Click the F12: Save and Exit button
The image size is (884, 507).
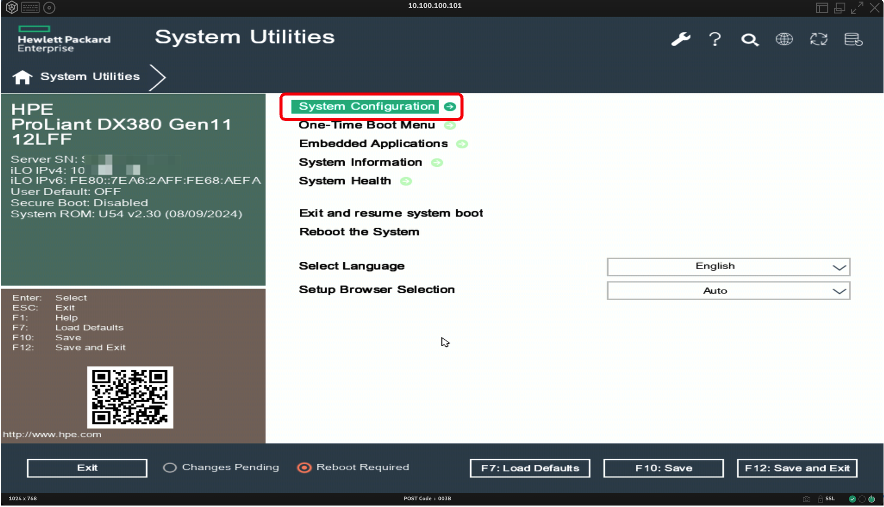[x=797, y=468]
